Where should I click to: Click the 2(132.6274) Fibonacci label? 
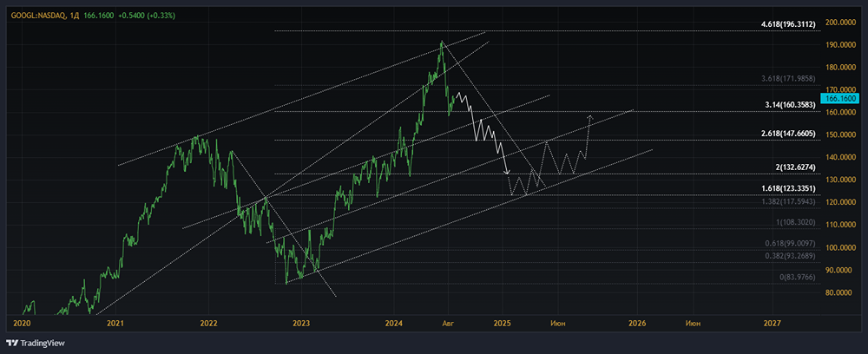tap(794, 167)
